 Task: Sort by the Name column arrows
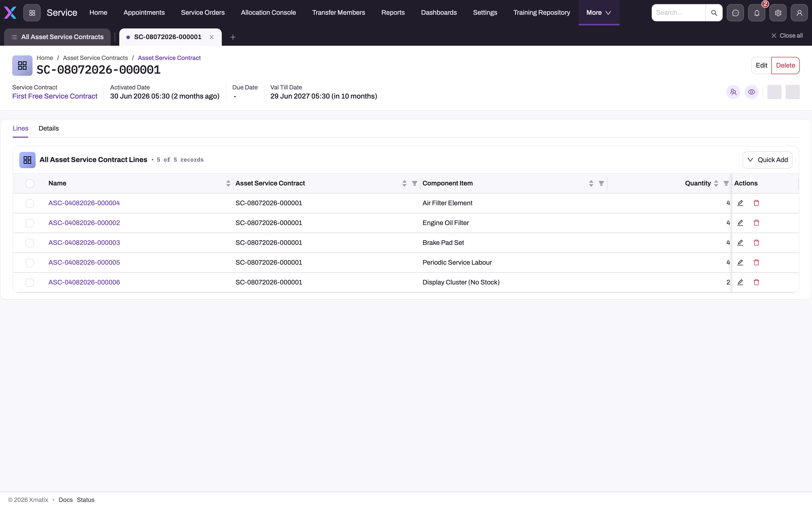click(x=228, y=183)
